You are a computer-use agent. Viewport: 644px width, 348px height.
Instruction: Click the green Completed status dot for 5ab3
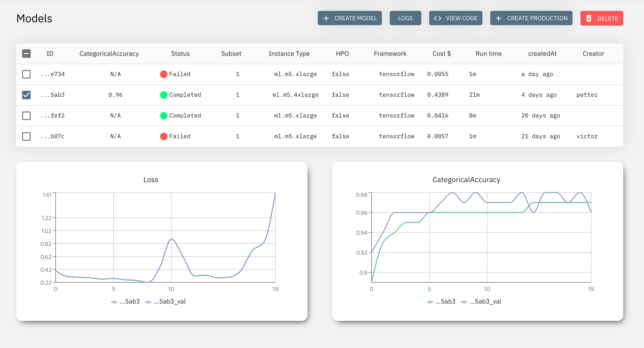(x=164, y=95)
